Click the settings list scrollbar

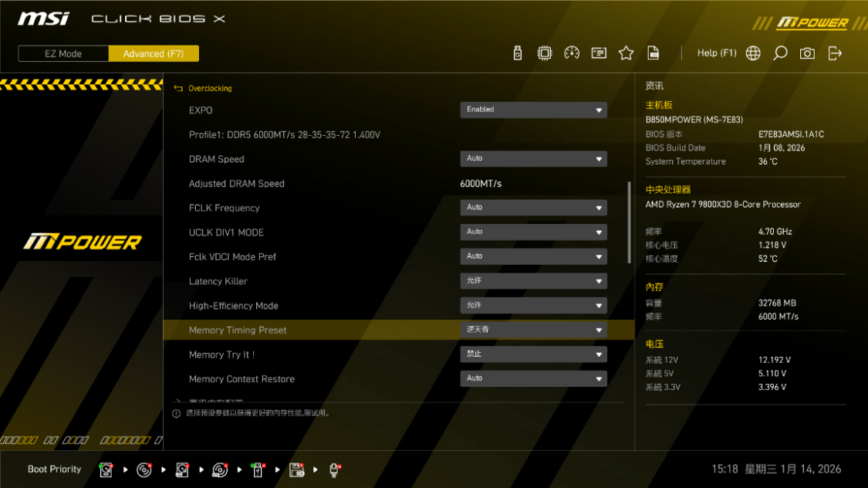629,222
